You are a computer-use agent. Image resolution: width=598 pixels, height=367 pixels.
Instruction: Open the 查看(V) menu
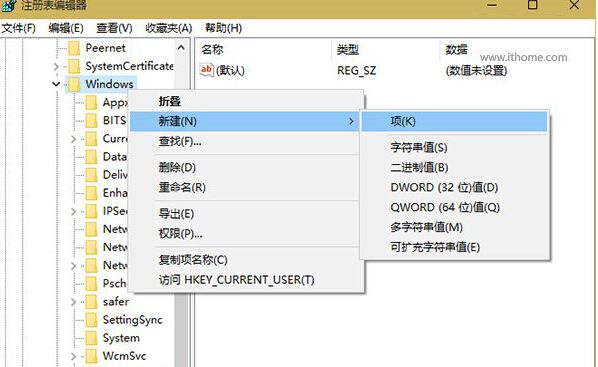click(x=114, y=28)
